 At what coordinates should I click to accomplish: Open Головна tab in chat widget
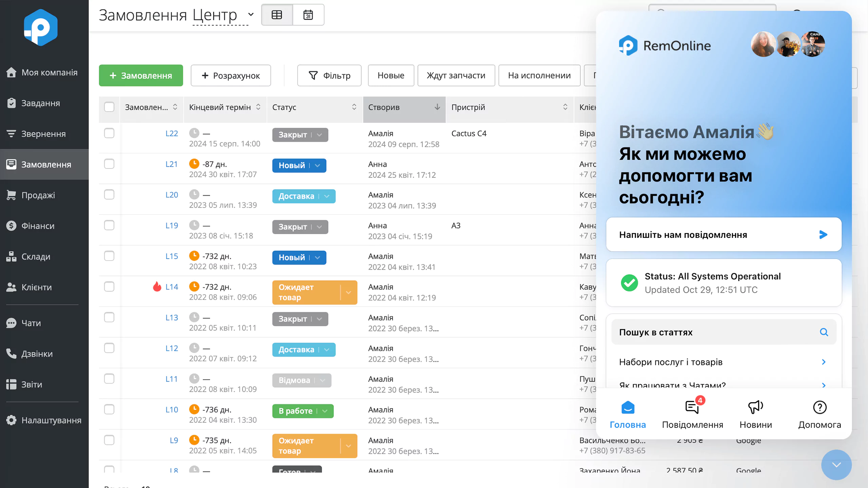tap(628, 414)
